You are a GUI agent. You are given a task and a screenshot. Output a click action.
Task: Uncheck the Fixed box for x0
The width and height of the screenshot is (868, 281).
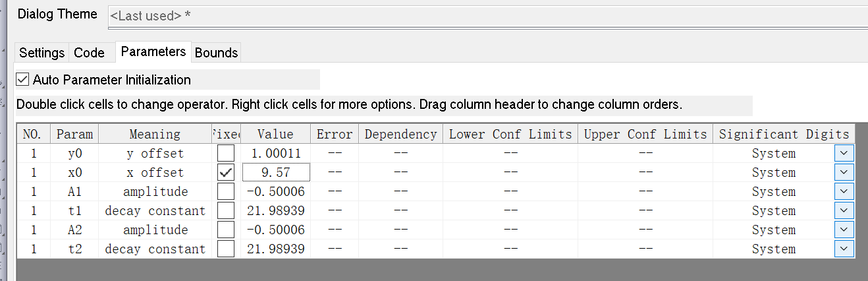[x=226, y=173]
